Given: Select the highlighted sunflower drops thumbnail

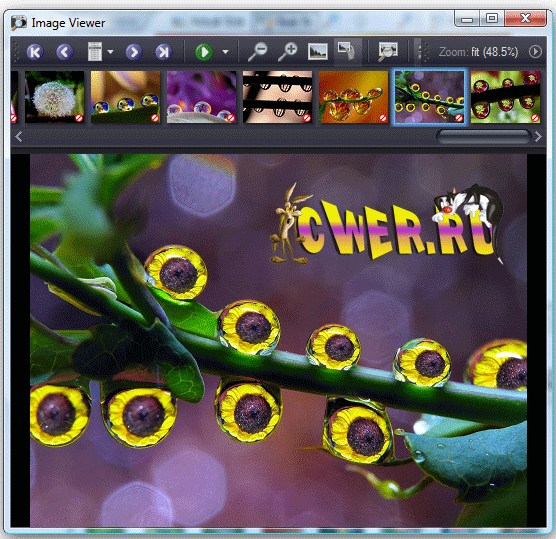Looking at the screenshot, I should pyautogui.click(x=429, y=97).
